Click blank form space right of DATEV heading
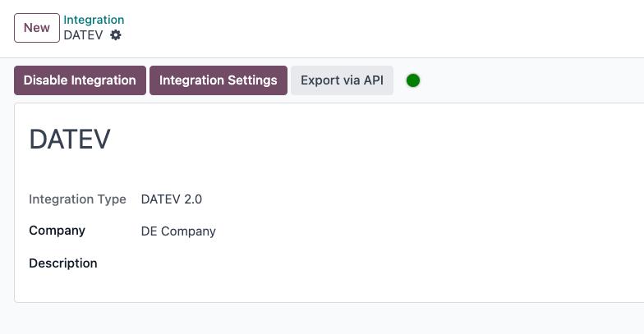 370,140
